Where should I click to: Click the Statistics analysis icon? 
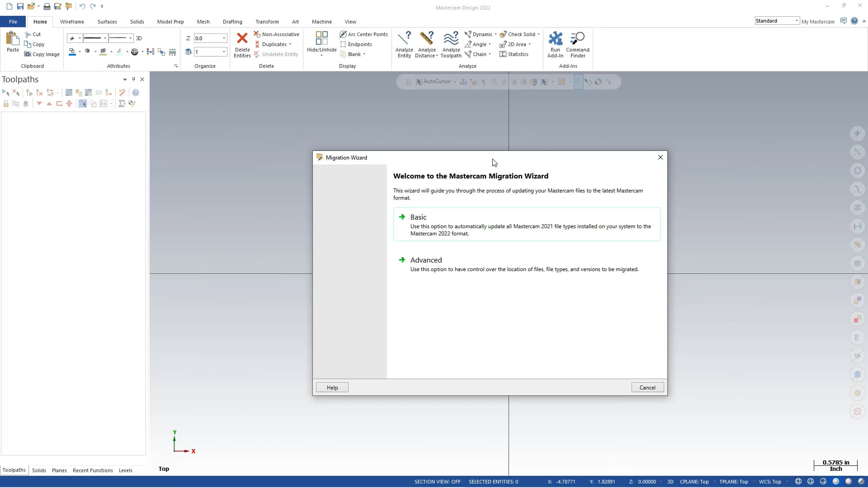[x=503, y=54]
